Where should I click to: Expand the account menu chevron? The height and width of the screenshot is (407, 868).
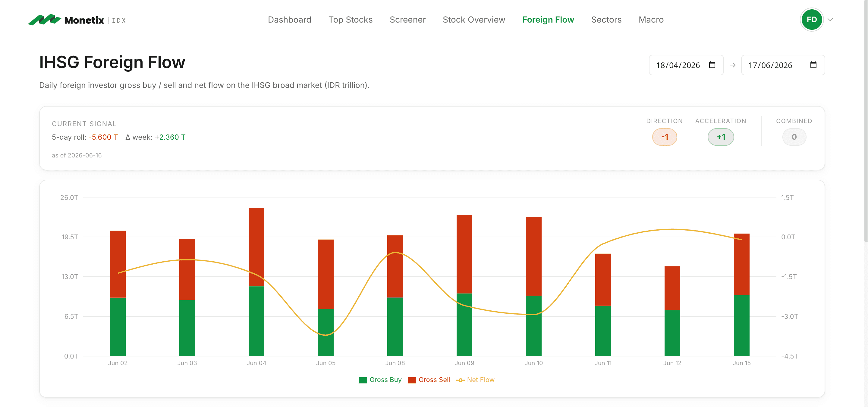830,20
